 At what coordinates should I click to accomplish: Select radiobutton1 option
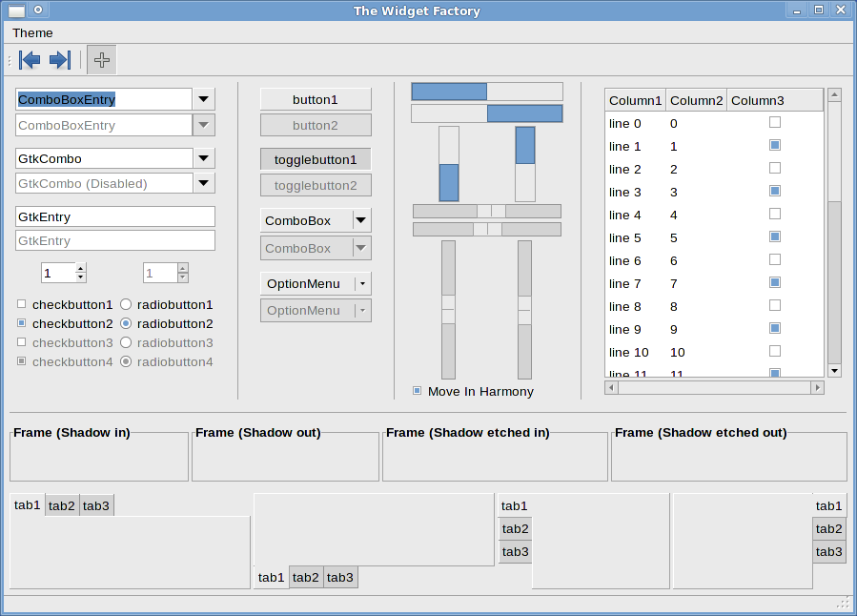click(x=125, y=305)
